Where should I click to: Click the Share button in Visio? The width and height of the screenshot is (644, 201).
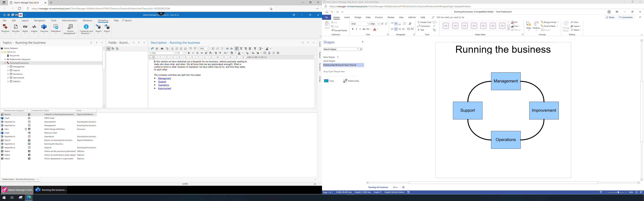(x=610, y=17)
